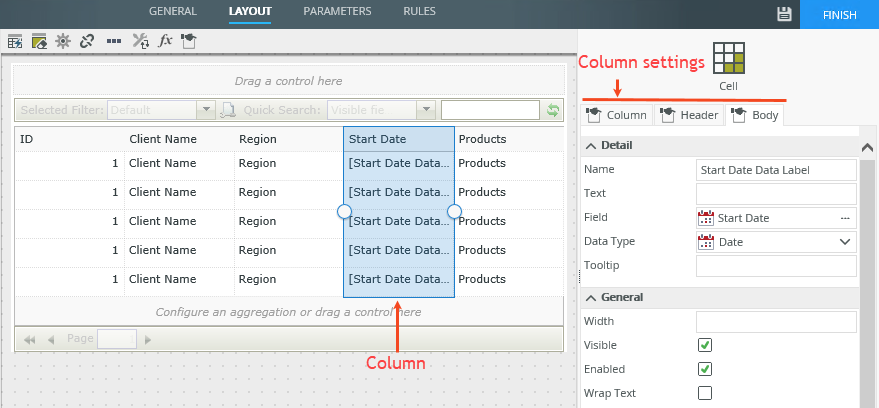Click the Cell grid icon

(728, 59)
